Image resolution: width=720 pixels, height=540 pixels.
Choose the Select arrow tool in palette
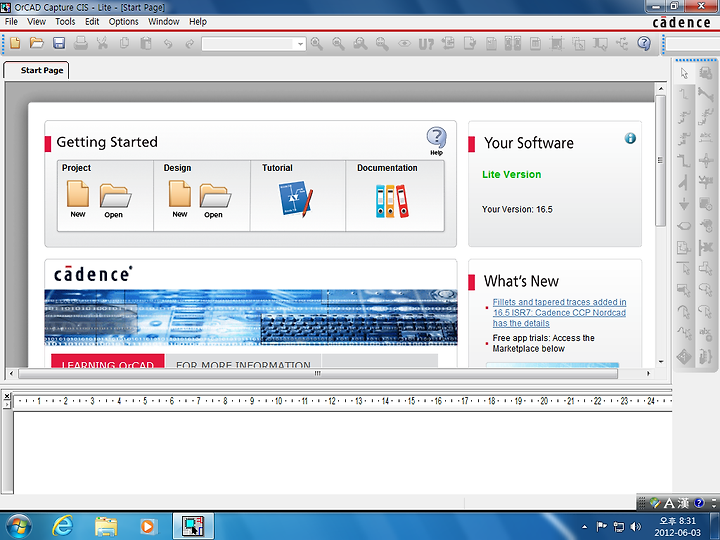pyautogui.click(x=684, y=73)
